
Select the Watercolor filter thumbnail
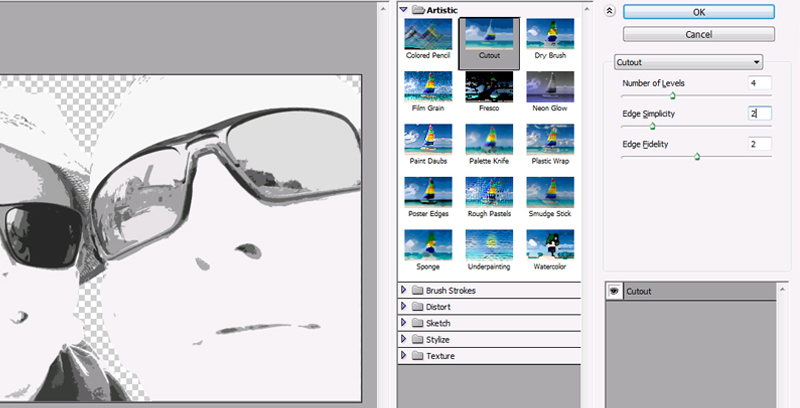(550, 245)
